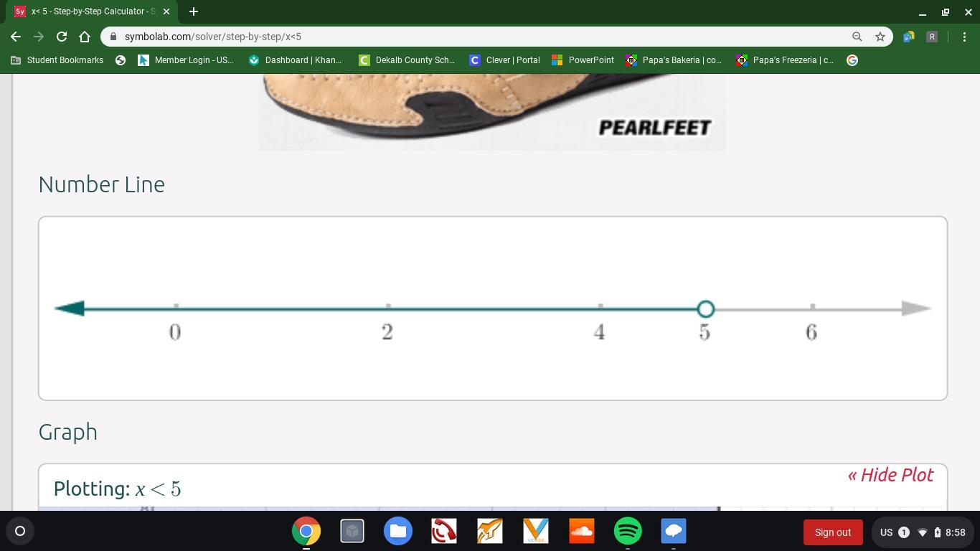Hide the plot using Hide Plot link

click(890, 475)
